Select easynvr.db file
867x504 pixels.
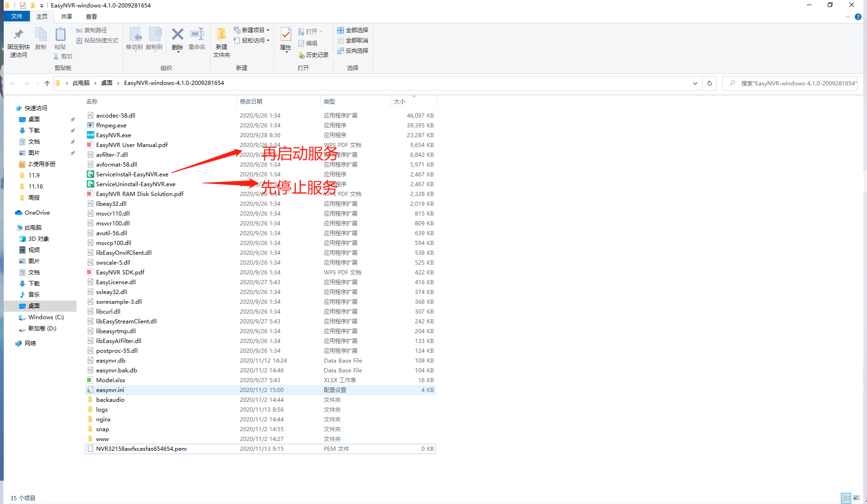111,361
